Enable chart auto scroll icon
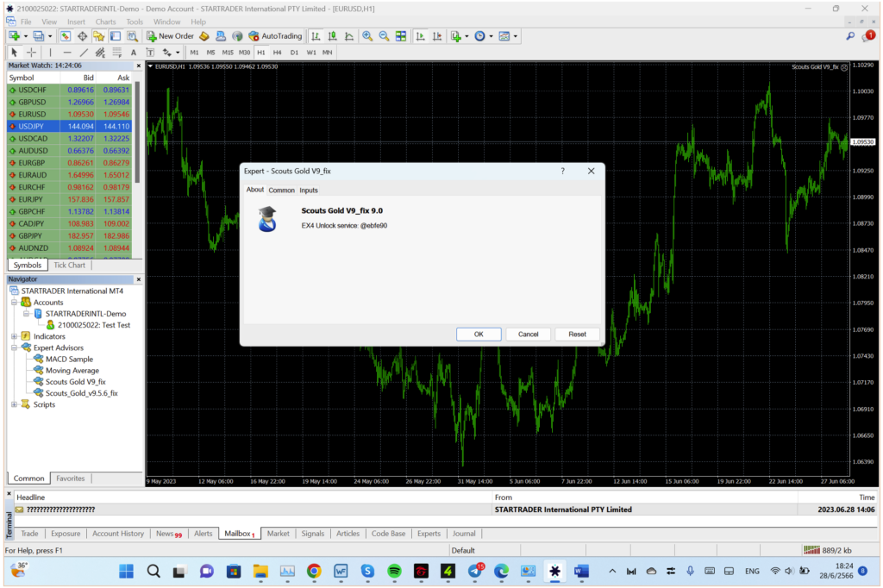 421,36
